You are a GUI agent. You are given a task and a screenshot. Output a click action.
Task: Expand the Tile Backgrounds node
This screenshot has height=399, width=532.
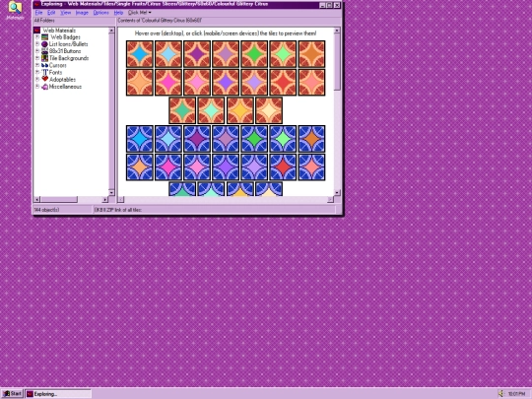point(37,58)
